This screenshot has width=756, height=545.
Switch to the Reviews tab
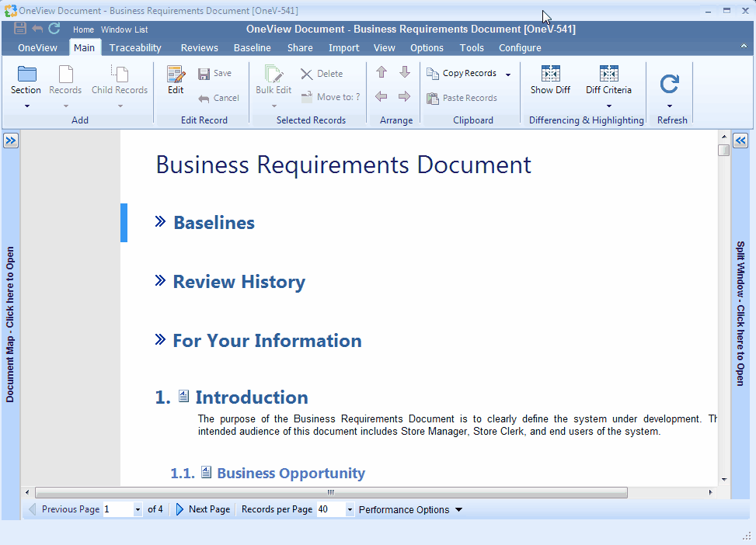coord(200,47)
